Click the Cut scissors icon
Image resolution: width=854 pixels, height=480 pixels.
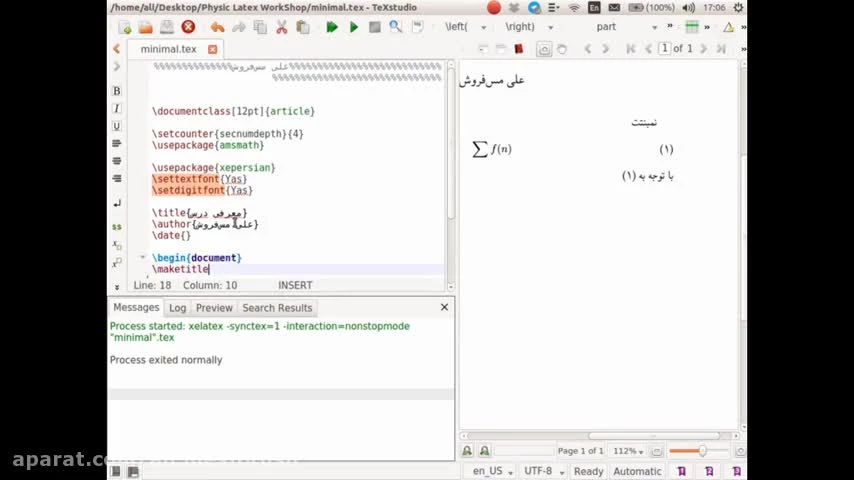pyautogui.click(x=281, y=27)
